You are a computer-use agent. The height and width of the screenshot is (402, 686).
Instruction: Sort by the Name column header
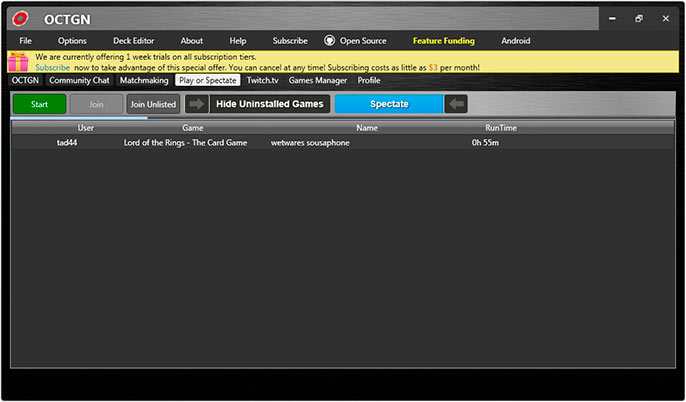coord(367,128)
